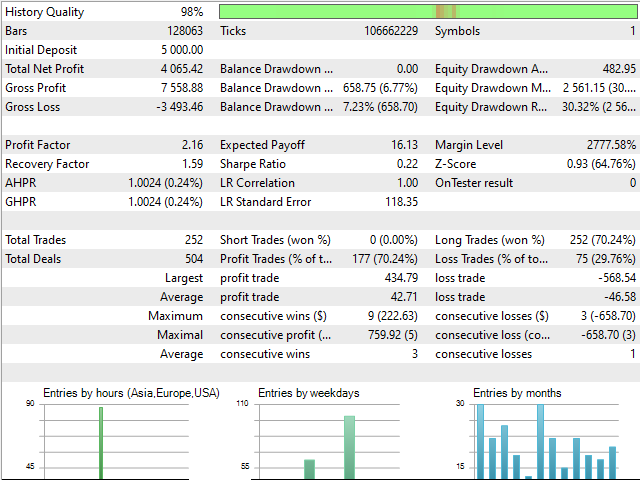Image resolution: width=640 pixels, height=480 pixels.
Task: Select average loss trade value -46.58
Action: pos(620,297)
